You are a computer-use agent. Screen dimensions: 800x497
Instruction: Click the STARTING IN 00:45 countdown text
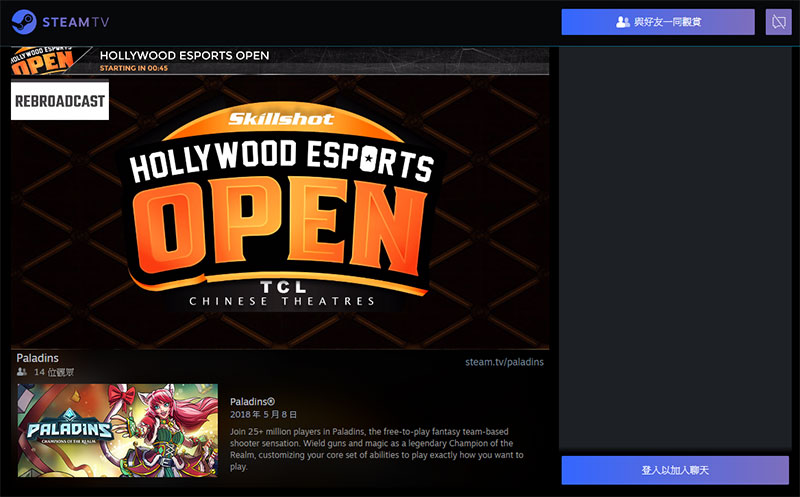134,68
